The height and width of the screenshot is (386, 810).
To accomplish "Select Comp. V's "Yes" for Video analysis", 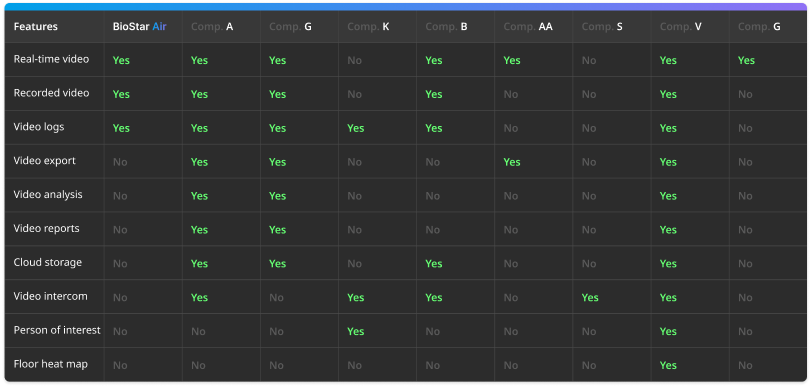I will tap(668, 196).
